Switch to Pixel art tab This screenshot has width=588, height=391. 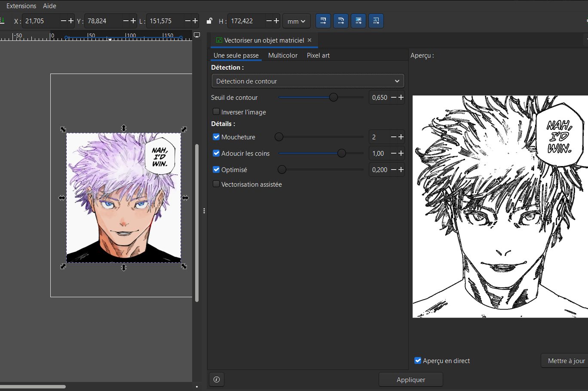pyautogui.click(x=318, y=55)
